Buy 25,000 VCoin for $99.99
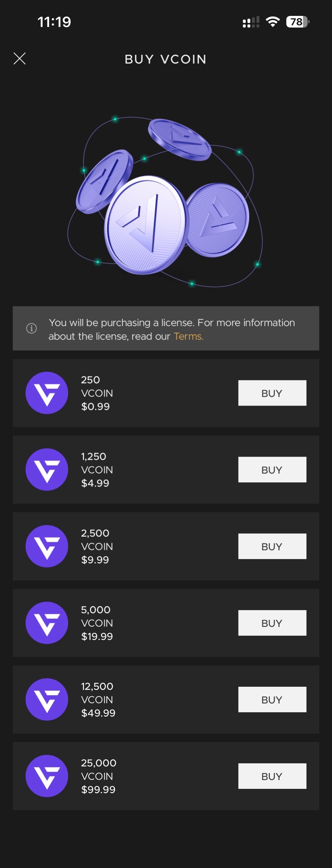The width and height of the screenshot is (332, 868). tap(272, 776)
